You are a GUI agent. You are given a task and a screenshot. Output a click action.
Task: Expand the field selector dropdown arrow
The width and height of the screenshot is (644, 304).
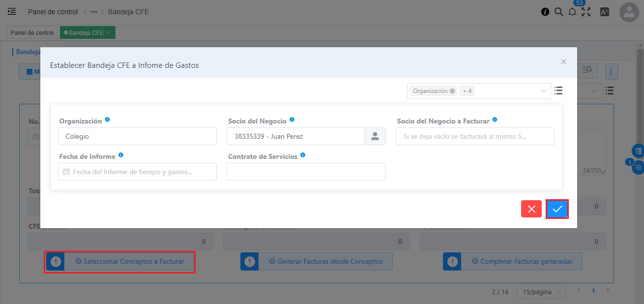click(x=543, y=91)
